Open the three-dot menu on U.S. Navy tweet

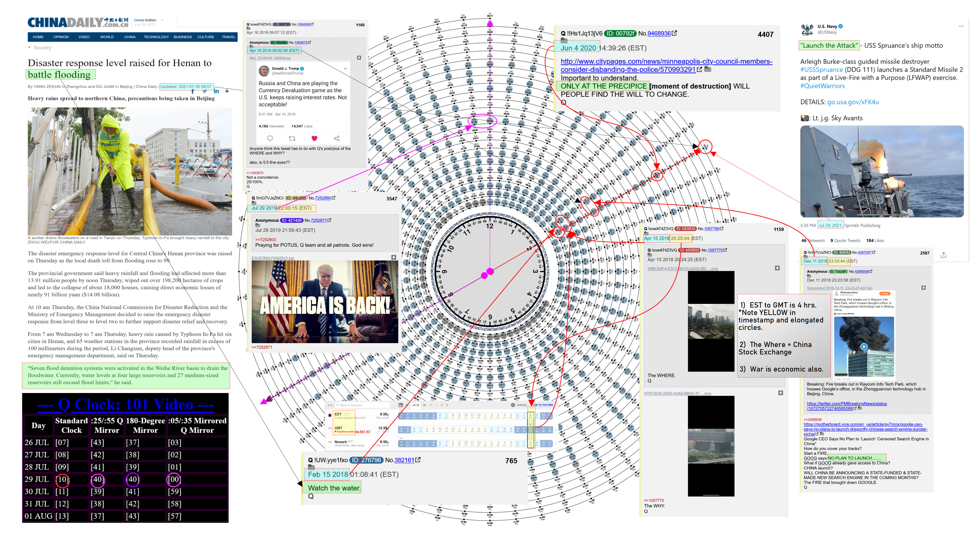tap(961, 26)
